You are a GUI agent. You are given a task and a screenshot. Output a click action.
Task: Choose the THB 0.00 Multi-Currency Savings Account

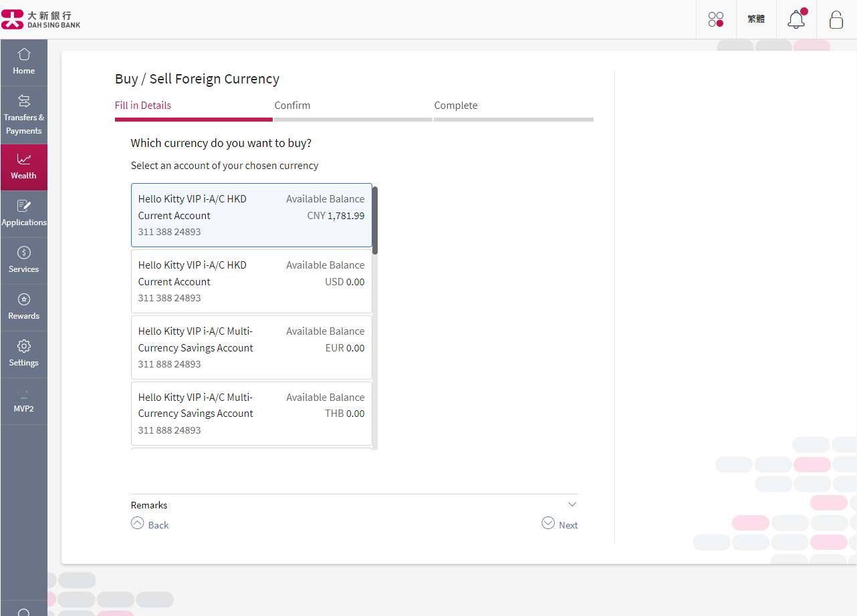251,414
